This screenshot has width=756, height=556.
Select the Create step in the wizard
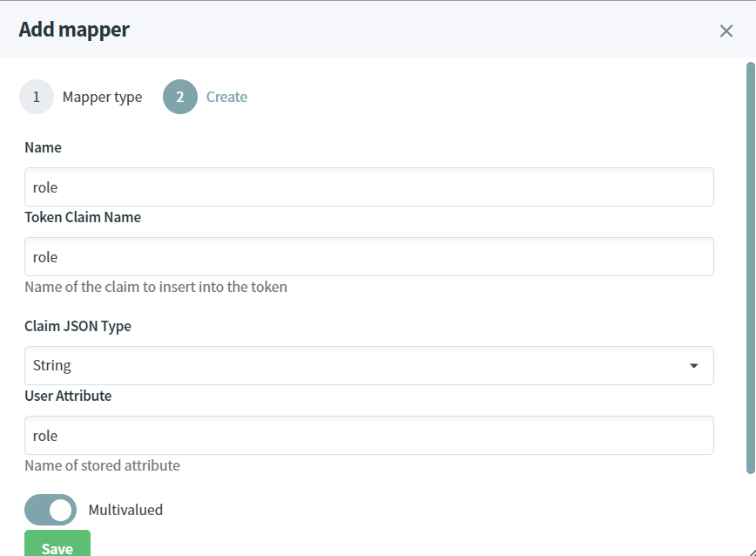click(226, 97)
